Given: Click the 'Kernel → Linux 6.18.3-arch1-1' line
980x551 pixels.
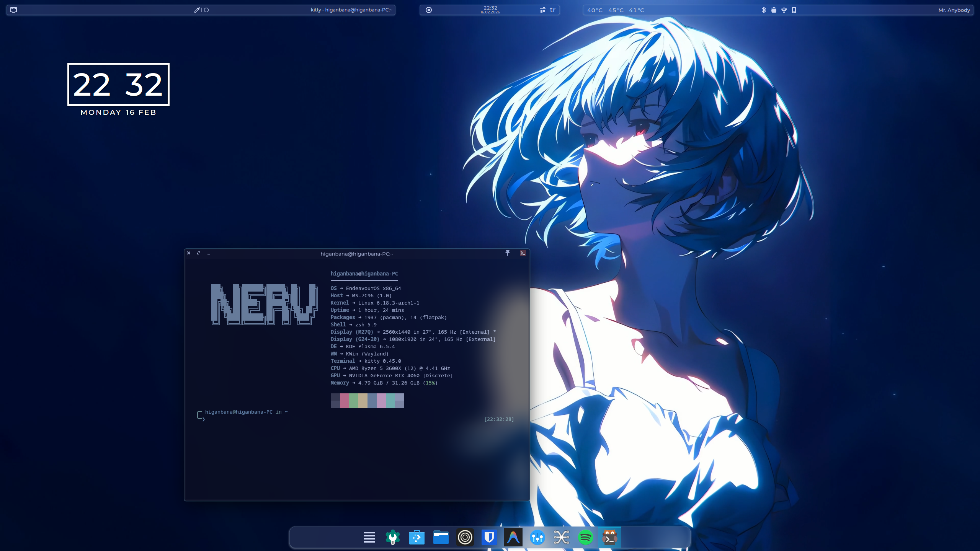Looking at the screenshot, I should tap(375, 303).
